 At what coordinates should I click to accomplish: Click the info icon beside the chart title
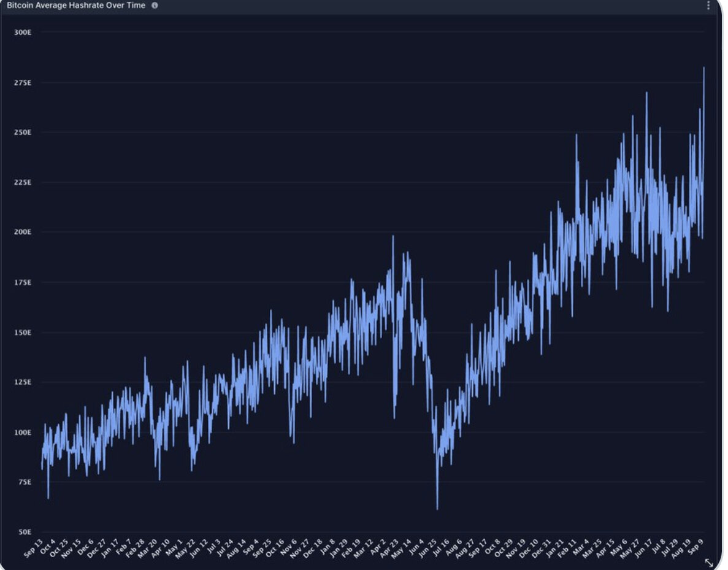pos(155,6)
